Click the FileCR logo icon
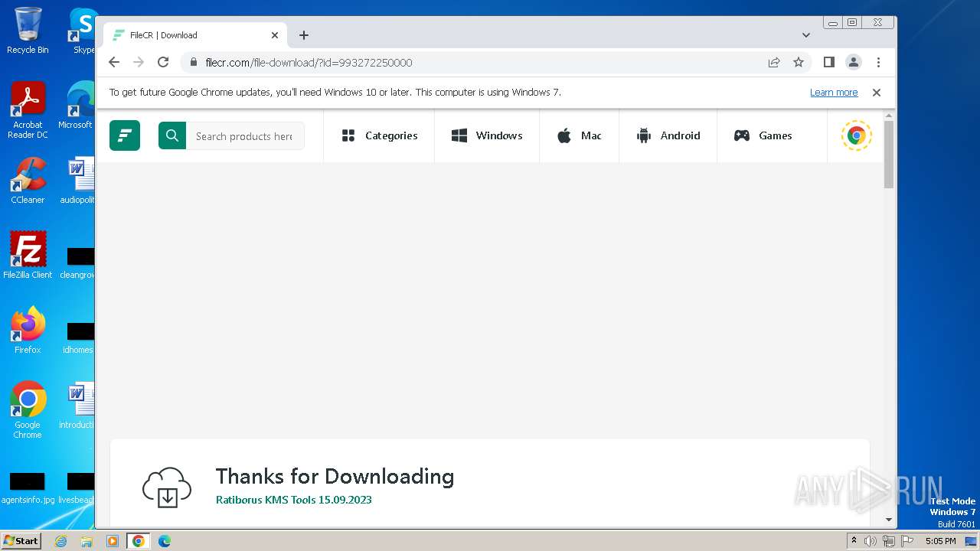The width and height of the screenshot is (980, 551). pos(125,135)
